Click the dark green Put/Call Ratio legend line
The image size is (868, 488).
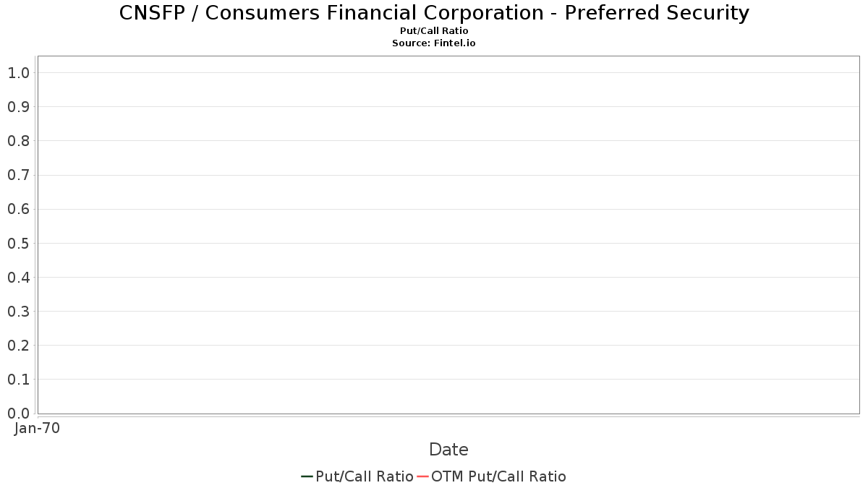[307, 476]
